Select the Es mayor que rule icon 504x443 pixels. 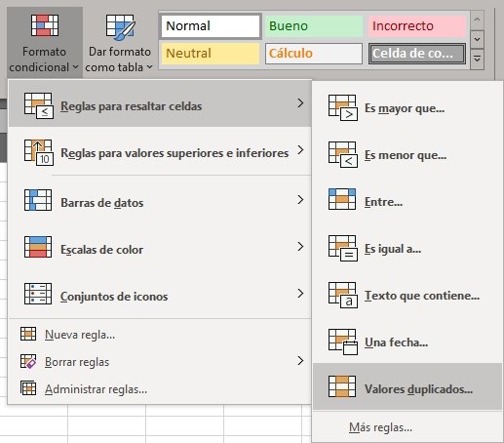coord(343,108)
